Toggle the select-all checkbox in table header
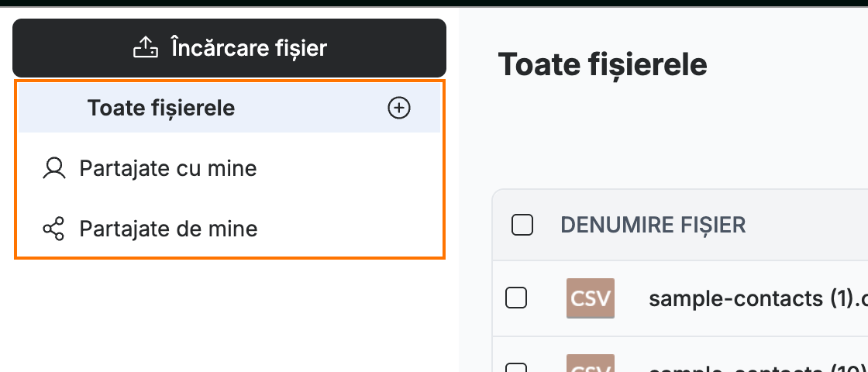 [x=522, y=226]
